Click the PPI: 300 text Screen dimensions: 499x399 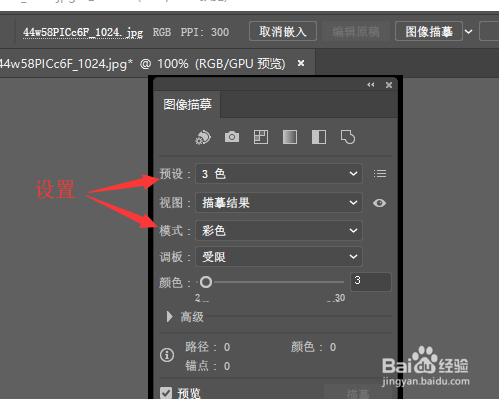pyautogui.click(x=205, y=32)
